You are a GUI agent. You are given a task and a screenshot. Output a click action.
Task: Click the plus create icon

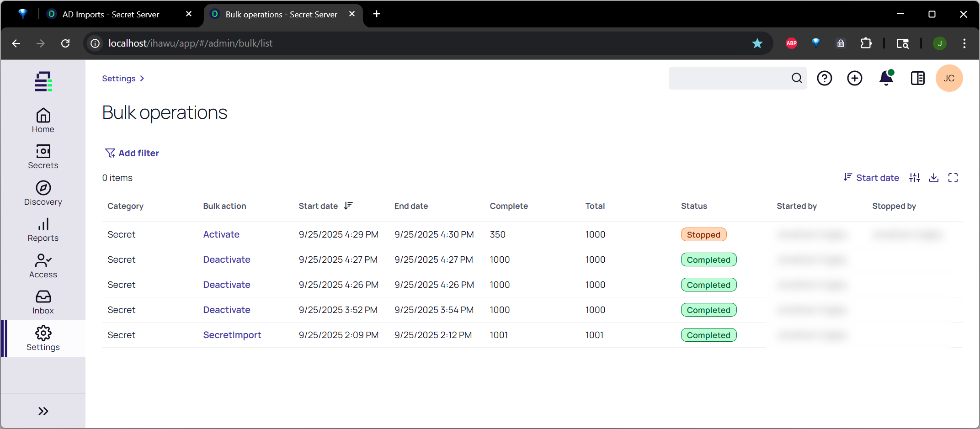[x=854, y=79]
